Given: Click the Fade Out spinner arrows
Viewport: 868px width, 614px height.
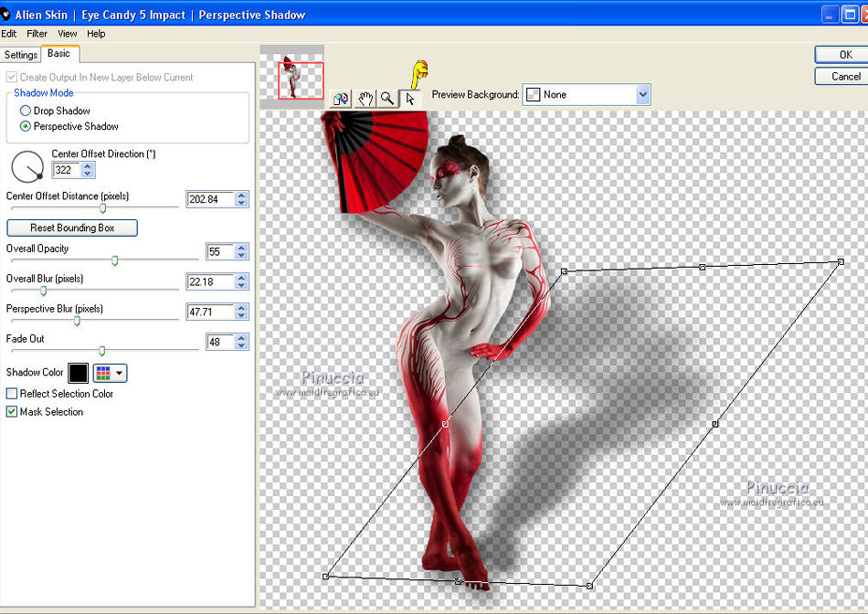Looking at the screenshot, I should pos(241,342).
